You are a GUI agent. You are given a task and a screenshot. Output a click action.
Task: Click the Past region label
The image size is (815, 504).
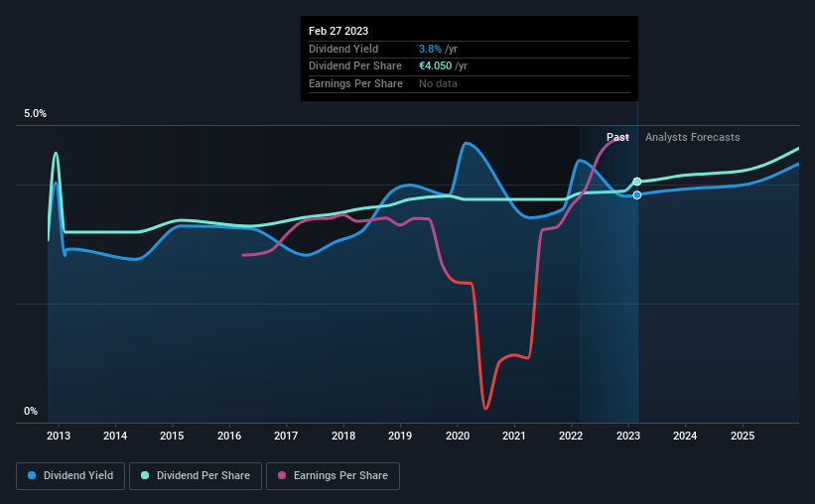click(617, 137)
